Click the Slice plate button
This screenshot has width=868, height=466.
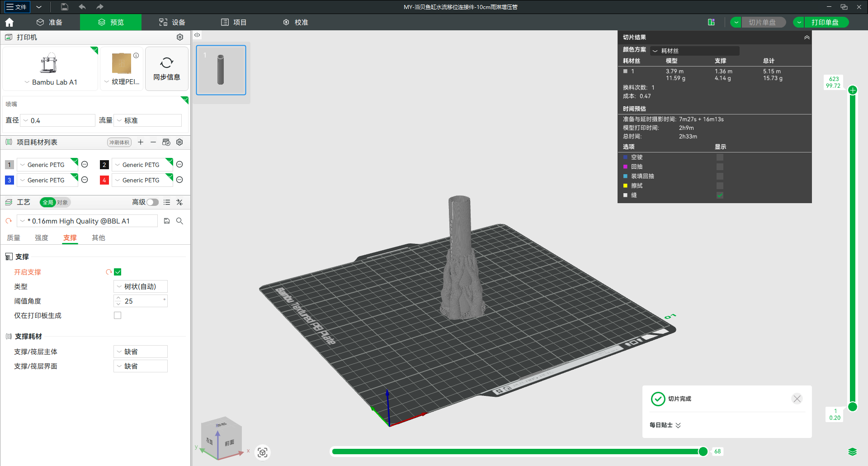click(x=763, y=22)
